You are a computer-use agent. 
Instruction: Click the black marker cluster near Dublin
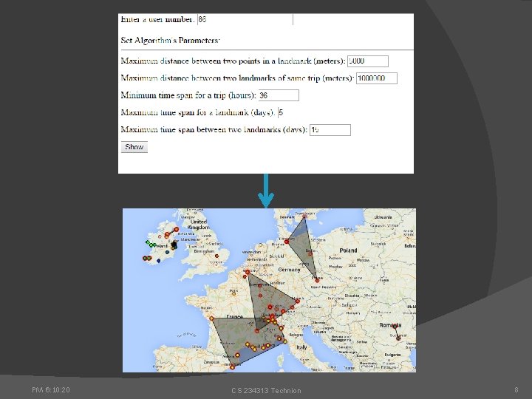174,245
